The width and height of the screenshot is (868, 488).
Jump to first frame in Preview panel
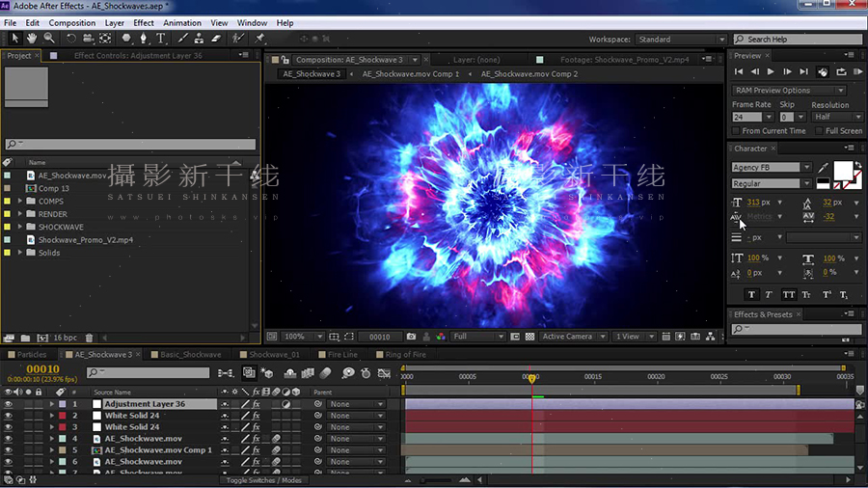[x=739, y=72]
